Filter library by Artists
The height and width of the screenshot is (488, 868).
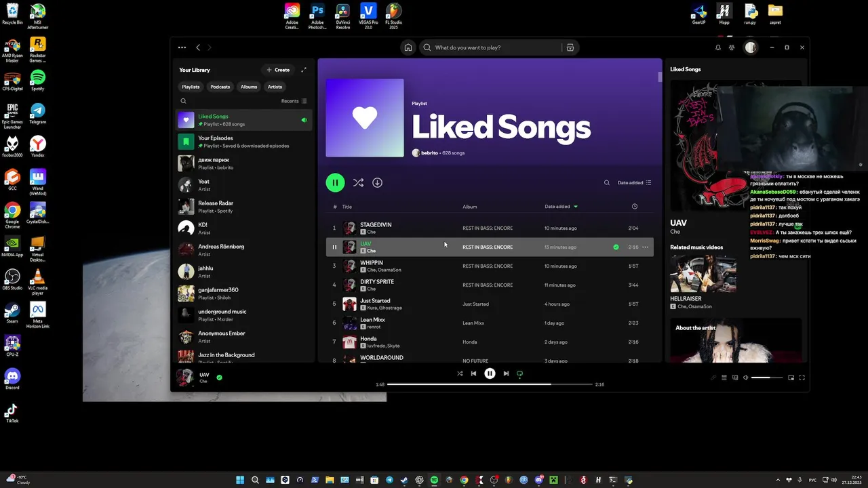click(275, 87)
